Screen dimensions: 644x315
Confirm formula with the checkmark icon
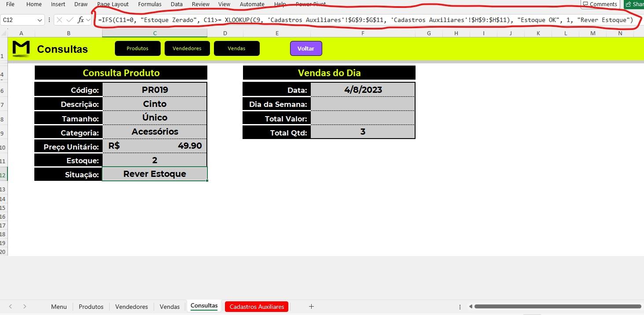(70, 20)
